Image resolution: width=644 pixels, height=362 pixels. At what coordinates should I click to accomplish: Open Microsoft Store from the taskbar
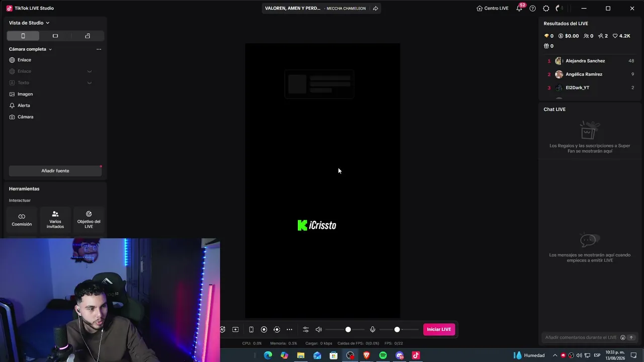[334, 355]
